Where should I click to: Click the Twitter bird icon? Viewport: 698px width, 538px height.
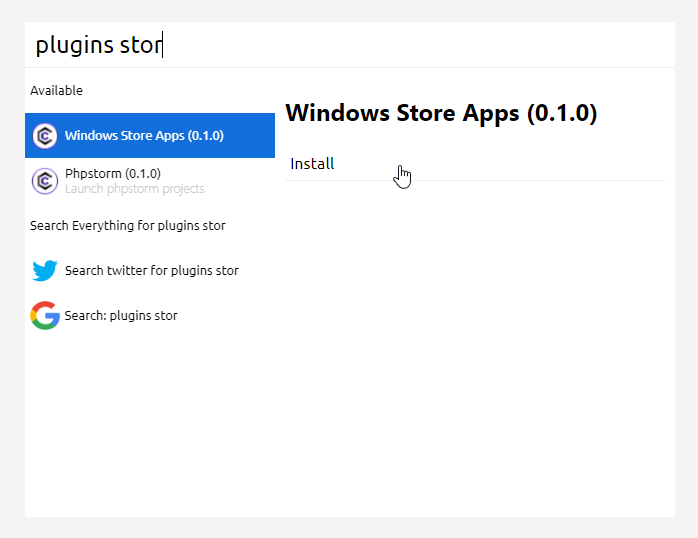tap(45, 271)
